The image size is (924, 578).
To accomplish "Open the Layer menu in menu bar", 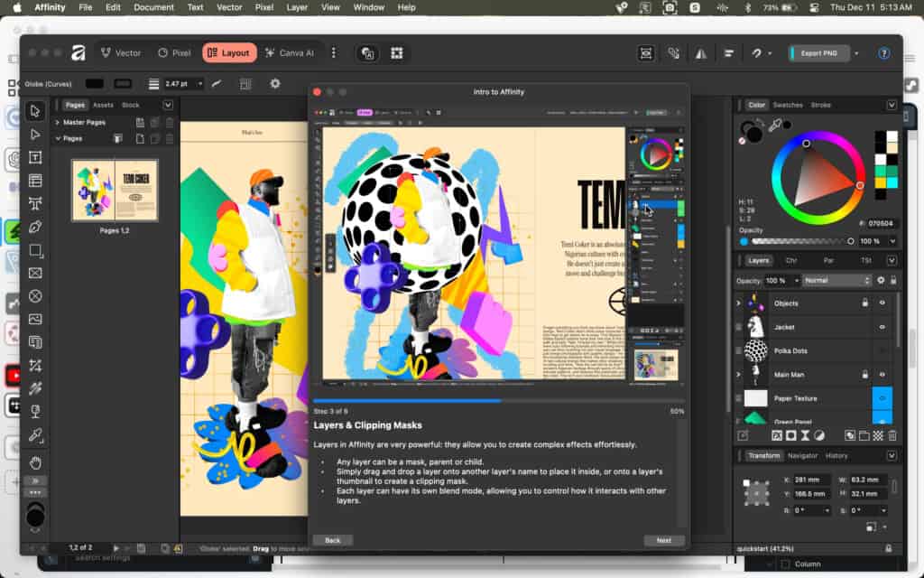I will tap(297, 7).
